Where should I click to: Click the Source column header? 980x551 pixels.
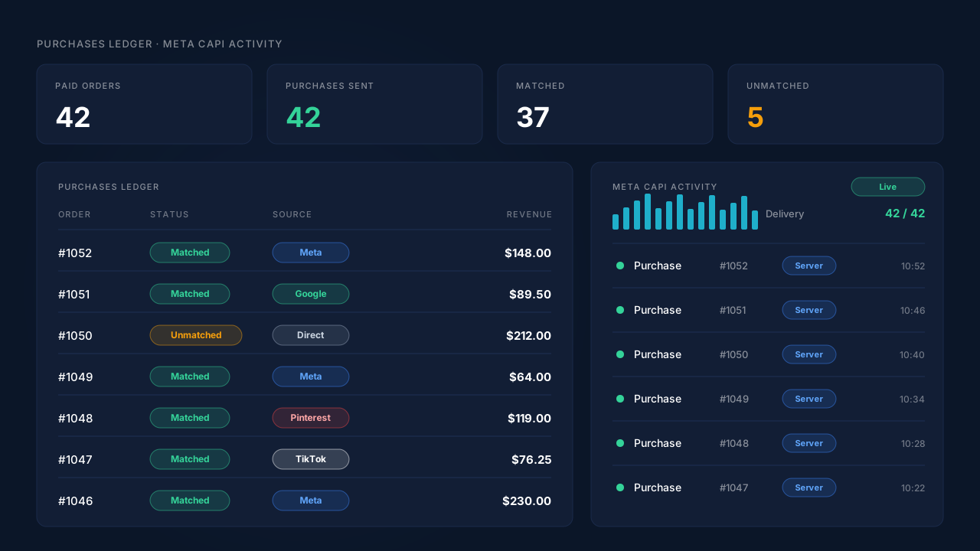292,215
